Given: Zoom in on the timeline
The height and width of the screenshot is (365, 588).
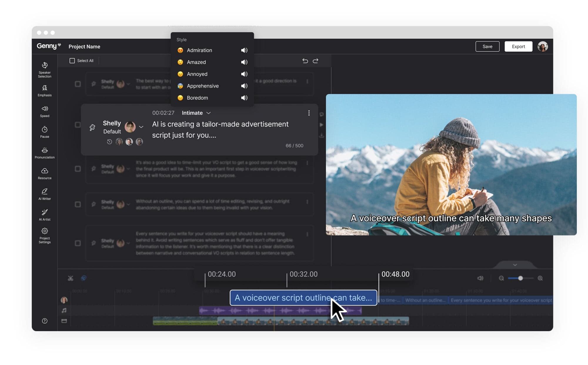Looking at the screenshot, I should tap(540, 278).
